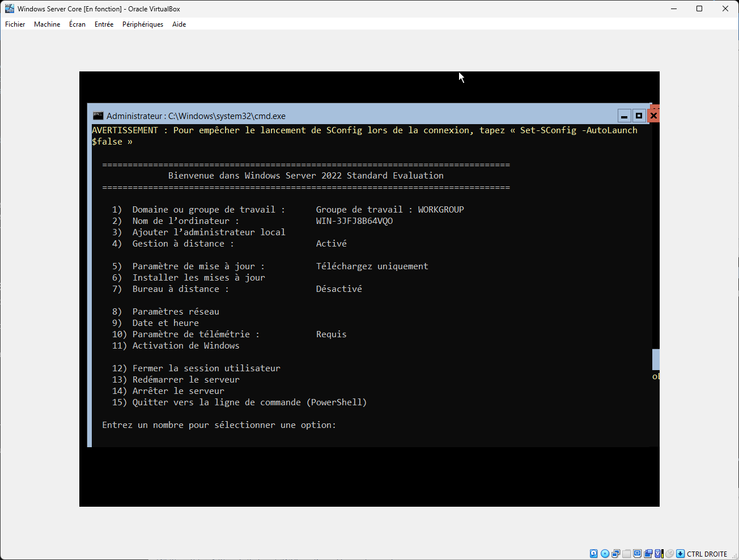Click the computer name WIN-3JFJ8B64VQO
The image size is (739, 560).
coord(354,221)
